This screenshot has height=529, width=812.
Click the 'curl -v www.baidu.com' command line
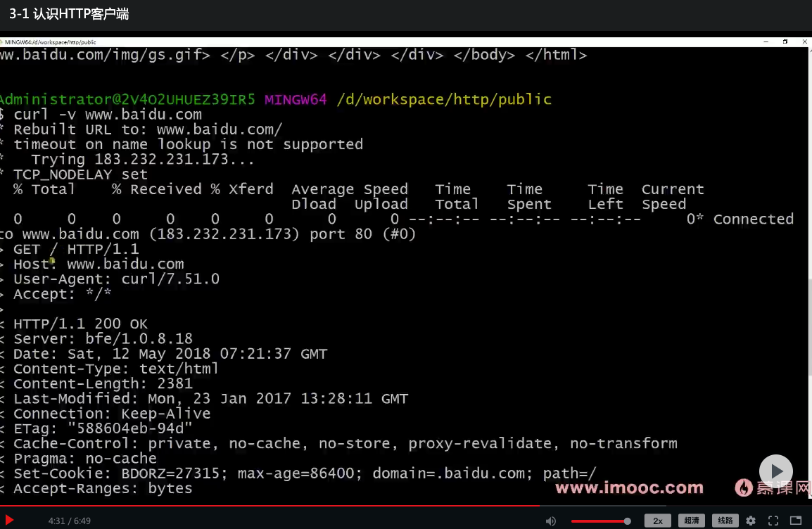(108, 115)
